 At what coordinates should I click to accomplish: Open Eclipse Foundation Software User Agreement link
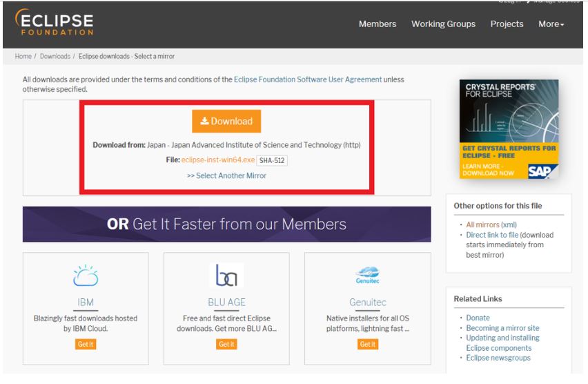pos(308,79)
